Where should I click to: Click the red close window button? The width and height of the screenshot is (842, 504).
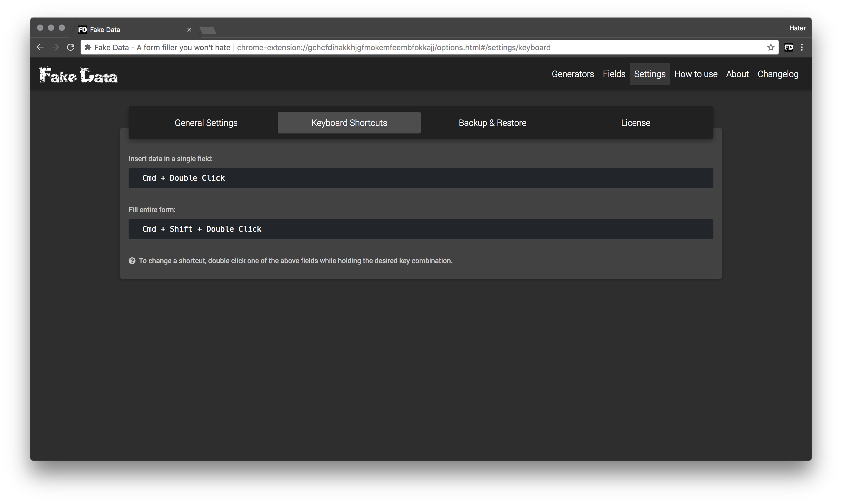(x=40, y=28)
